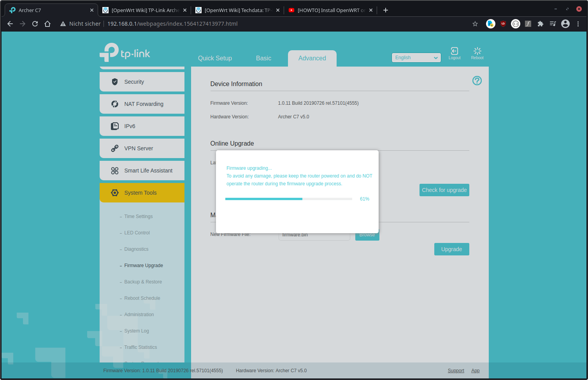Click the VPN Server link icon
The width and height of the screenshot is (588, 380).
pos(115,148)
